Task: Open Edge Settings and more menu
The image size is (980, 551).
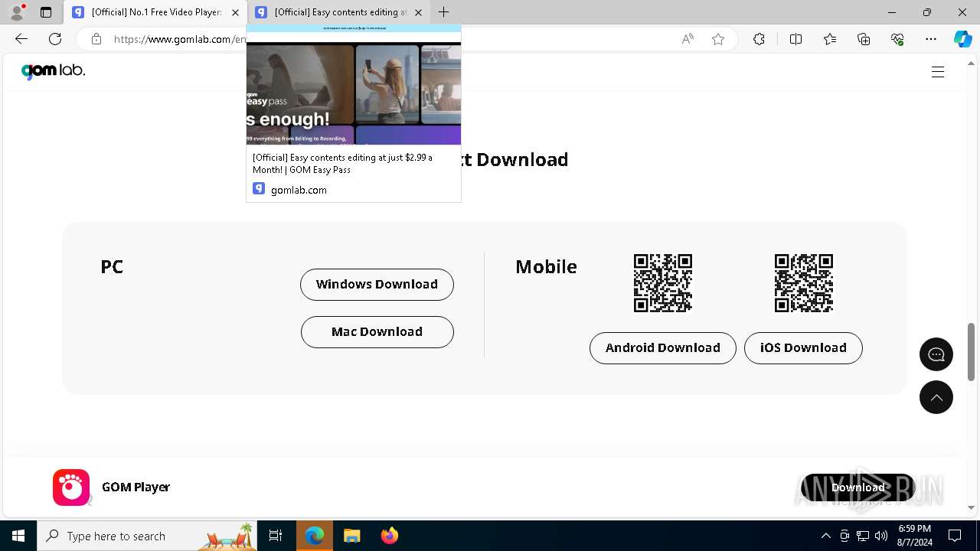Action: pos(931,39)
